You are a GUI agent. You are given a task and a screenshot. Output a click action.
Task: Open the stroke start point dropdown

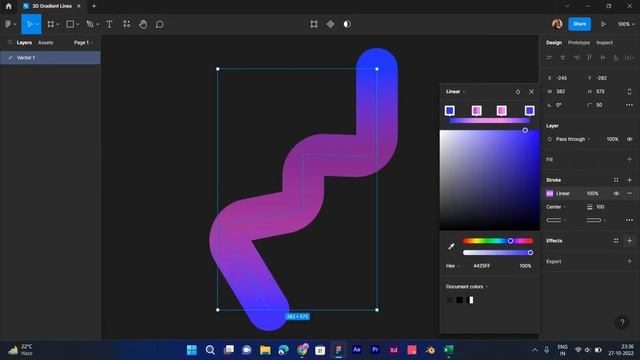(x=556, y=220)
